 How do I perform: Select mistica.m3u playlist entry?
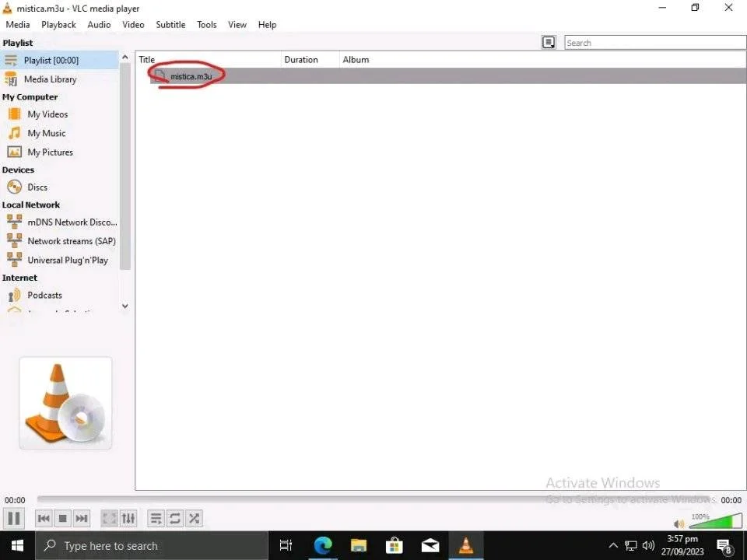(x=448, y=76)
